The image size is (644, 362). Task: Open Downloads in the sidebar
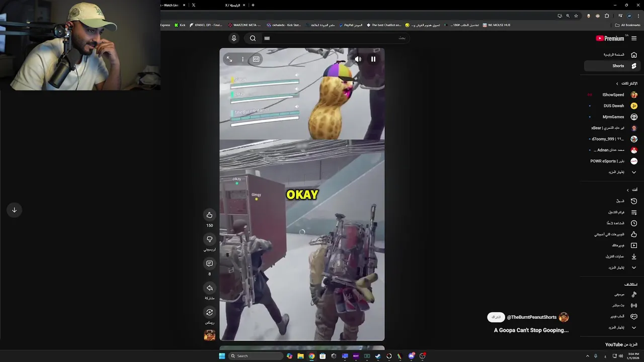click(612, 256)
